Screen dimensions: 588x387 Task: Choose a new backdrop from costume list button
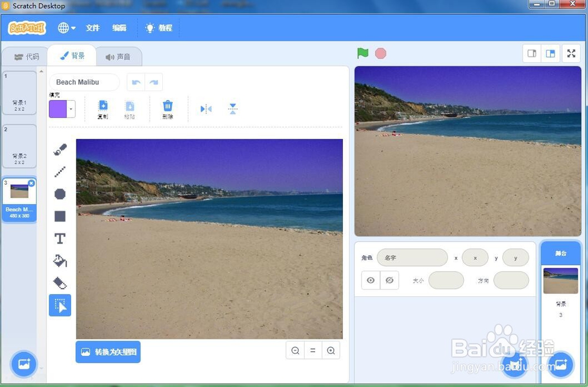coord(24,363)
